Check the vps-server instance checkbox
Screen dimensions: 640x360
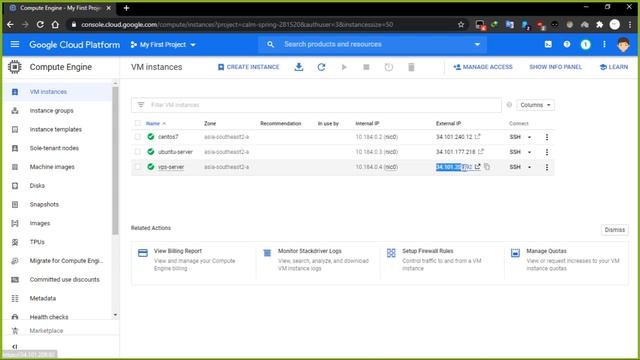138,167
